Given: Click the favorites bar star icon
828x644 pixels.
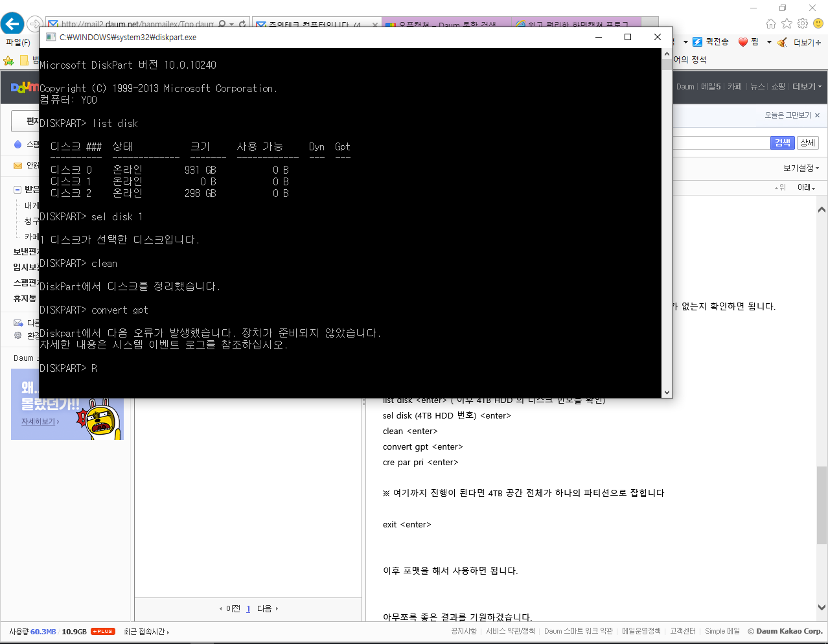Looking at the screenshot, I should click(x=8, y=60).
